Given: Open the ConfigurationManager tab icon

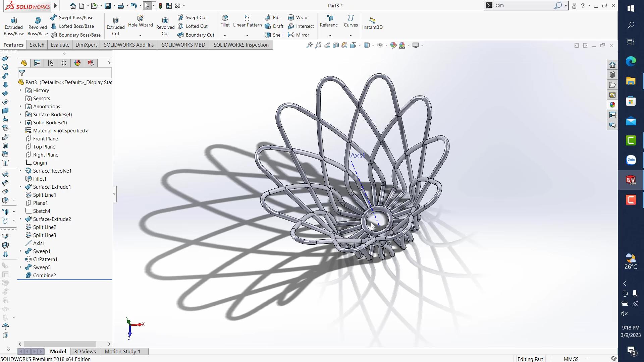Looking at the screenshot, I should click(x=51, y=63).
